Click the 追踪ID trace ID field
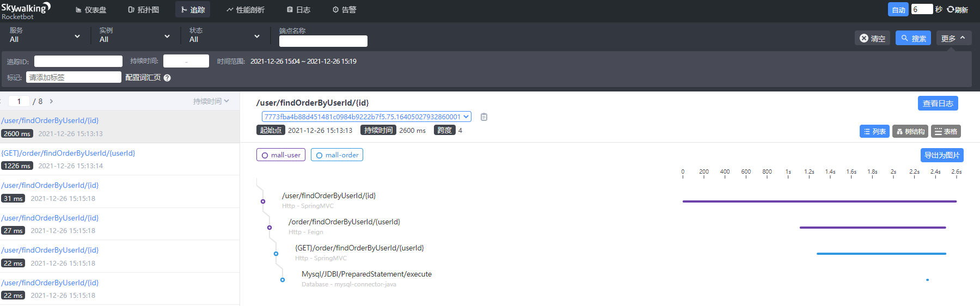Screen dimensions: 980x306 point(78,61)
